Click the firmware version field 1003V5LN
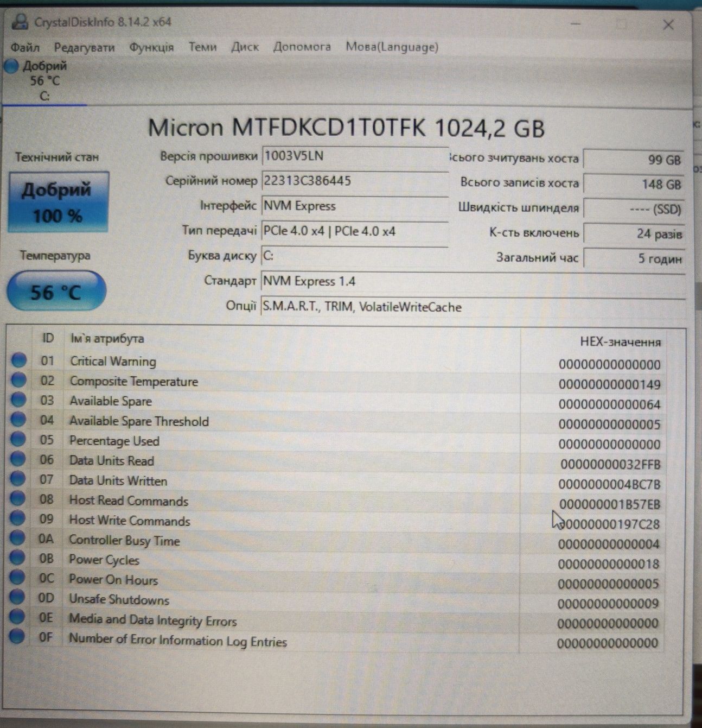The width and height of the screenshot is (702, 728). coord(355,156)
